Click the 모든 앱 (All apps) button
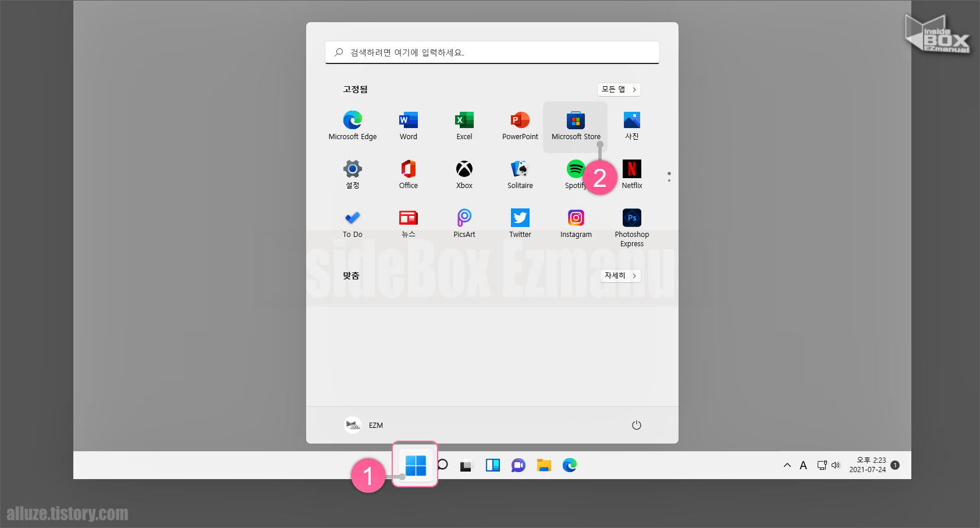980x528 pixels. point(619,89)
